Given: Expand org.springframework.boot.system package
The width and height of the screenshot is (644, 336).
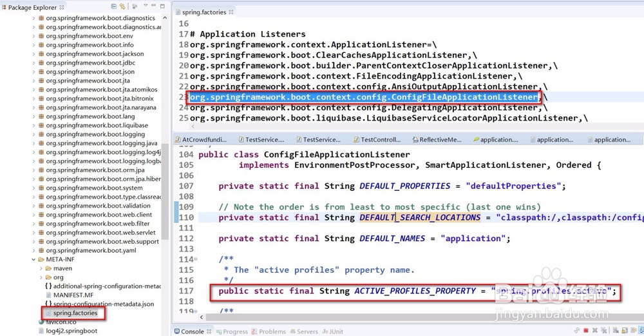Looking at the screenshot, I should [x=33, y=188].
